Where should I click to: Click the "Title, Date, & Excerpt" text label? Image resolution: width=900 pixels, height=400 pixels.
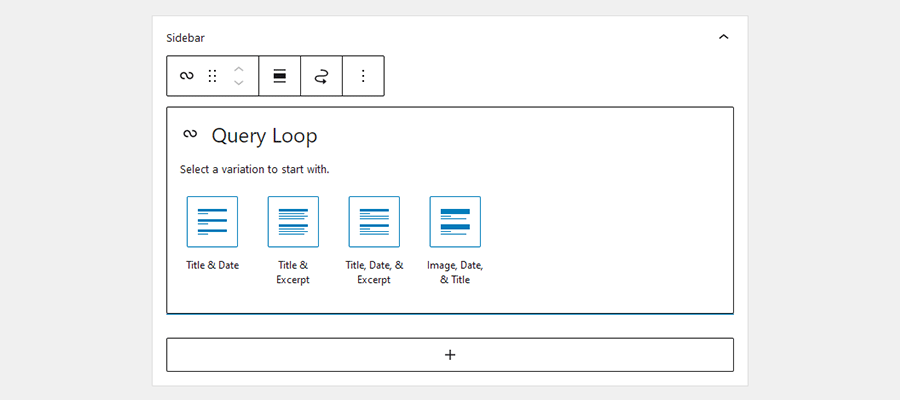click(x=374, y=272)
